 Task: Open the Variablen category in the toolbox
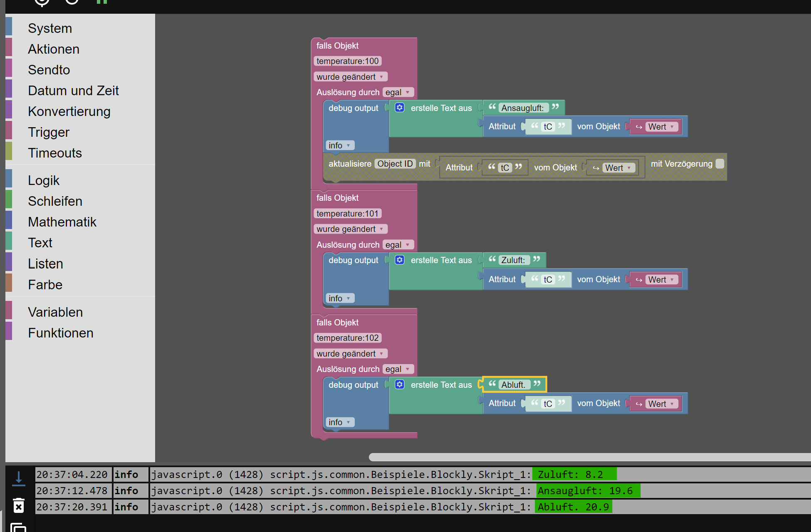pyautogui.click(x=55, y=312)
